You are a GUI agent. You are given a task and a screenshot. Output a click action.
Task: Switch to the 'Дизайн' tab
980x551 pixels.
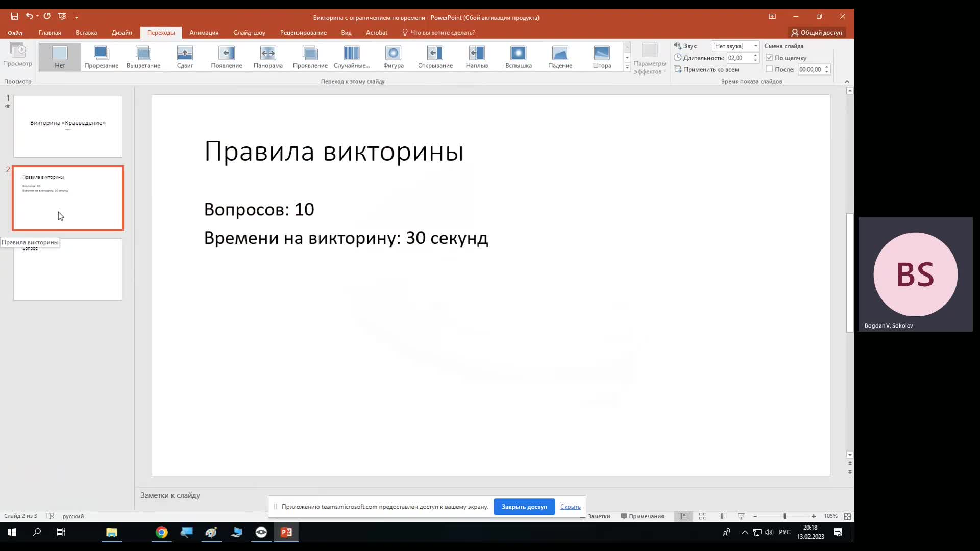(122, 32)
